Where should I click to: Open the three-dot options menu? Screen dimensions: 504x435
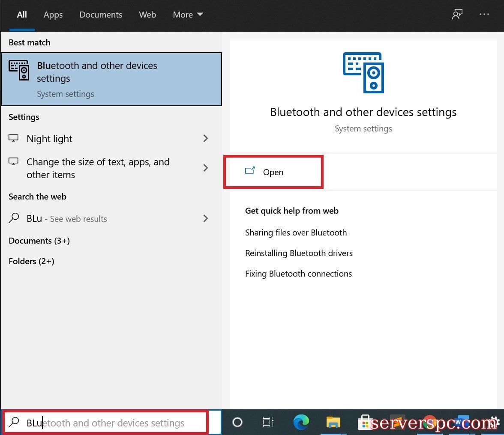pyautogui.click(x=484, y=15)
